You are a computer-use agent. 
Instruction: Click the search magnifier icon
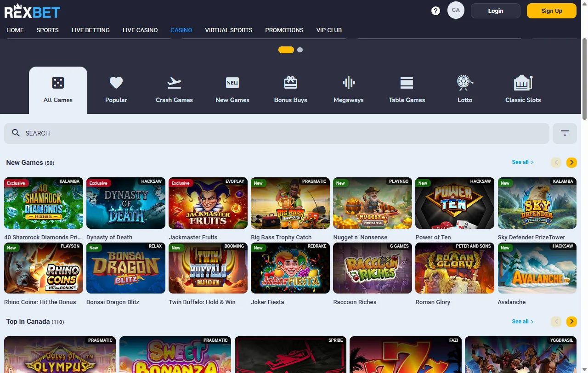tap(16, 133)
